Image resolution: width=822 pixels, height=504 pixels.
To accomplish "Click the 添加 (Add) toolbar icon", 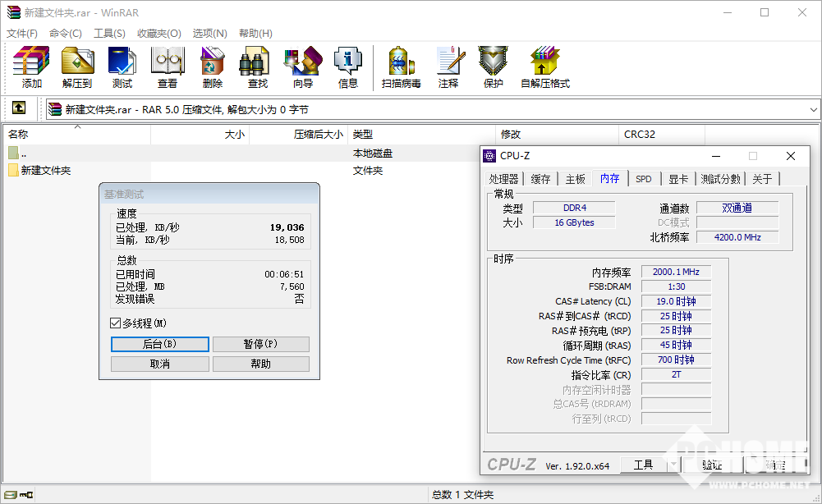I will pos(32,66).
